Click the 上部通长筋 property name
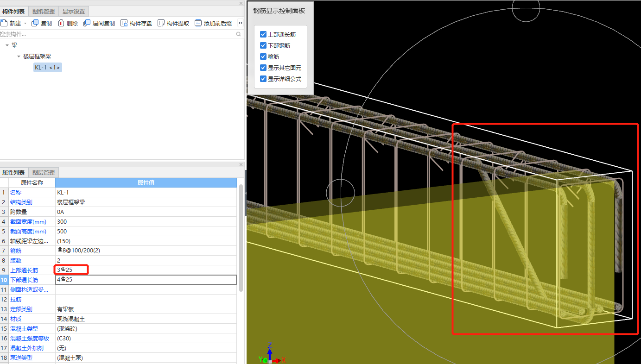Image resolution: width=641 pixels, height=364 pixels. tap(24, 270)
